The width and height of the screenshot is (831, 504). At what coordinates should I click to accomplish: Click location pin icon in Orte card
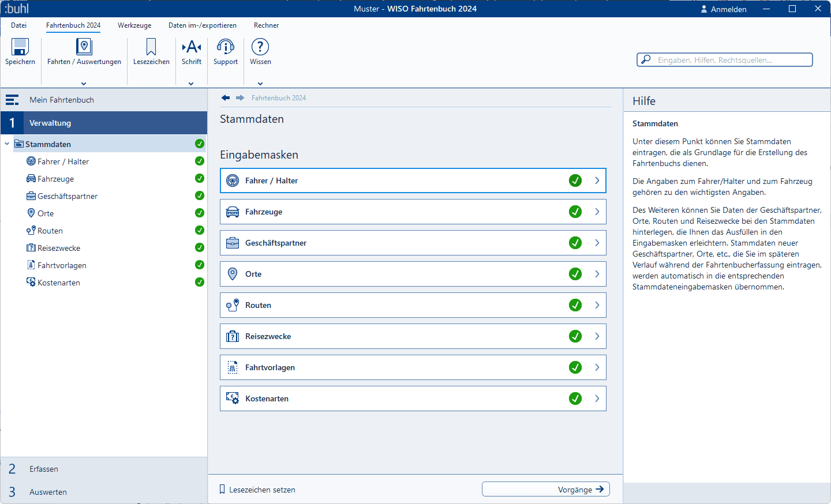click(233, 274)
